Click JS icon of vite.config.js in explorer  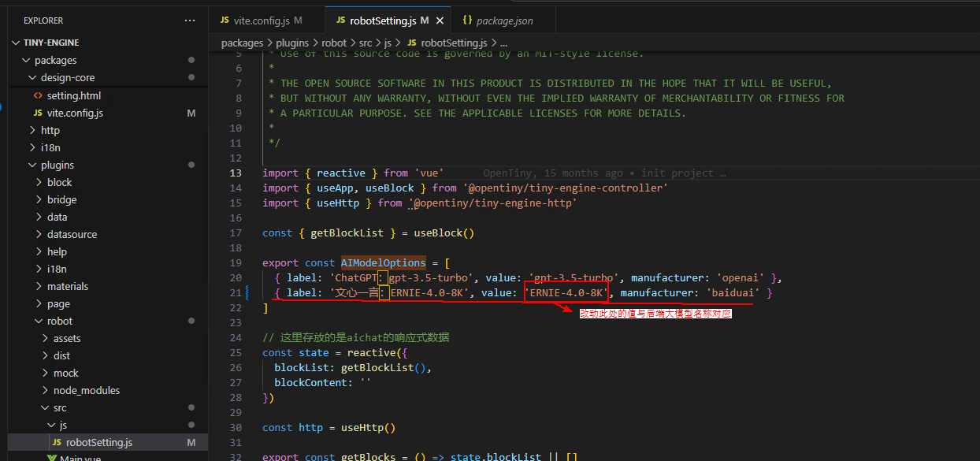38,113
